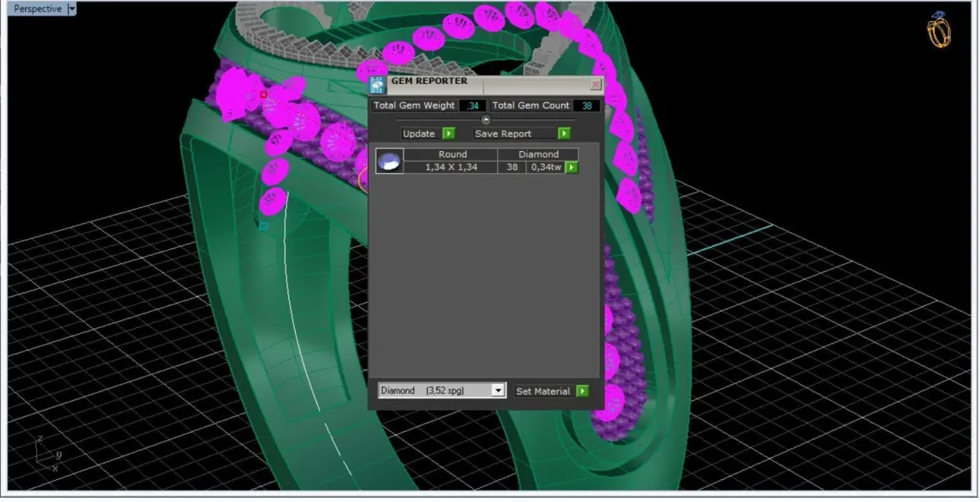Click the Perspective viewport label
Viewport: 980px width, 502px height.
point(37,9)
